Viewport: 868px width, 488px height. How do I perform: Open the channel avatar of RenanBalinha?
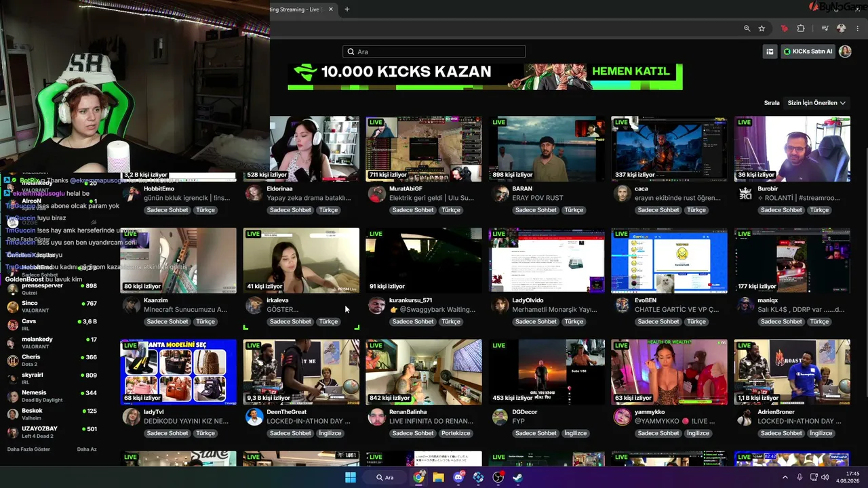[376, 417]
